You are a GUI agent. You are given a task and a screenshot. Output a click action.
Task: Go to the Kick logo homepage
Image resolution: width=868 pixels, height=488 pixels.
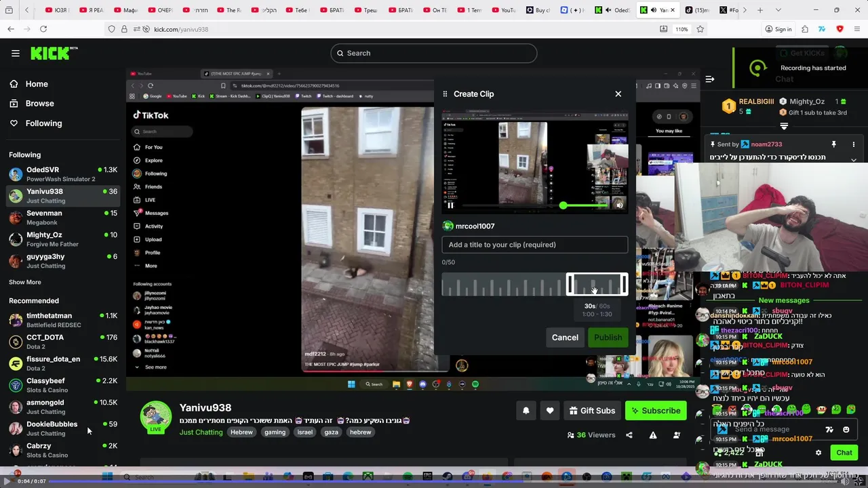pos(54,53)
